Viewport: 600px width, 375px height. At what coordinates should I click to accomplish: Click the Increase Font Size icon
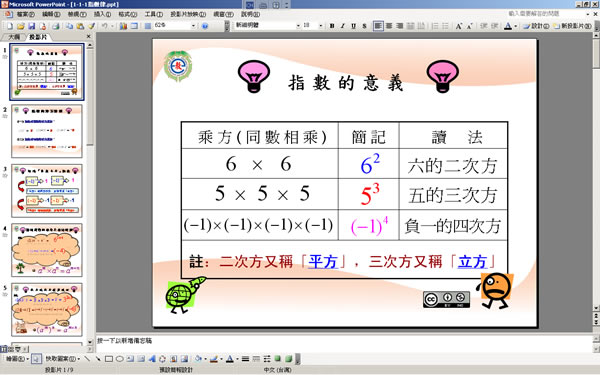coord(458,26)
